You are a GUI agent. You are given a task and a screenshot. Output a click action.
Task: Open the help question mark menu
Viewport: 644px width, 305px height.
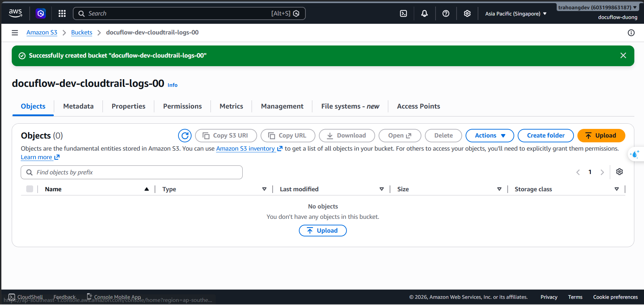[x=446, y=13]
